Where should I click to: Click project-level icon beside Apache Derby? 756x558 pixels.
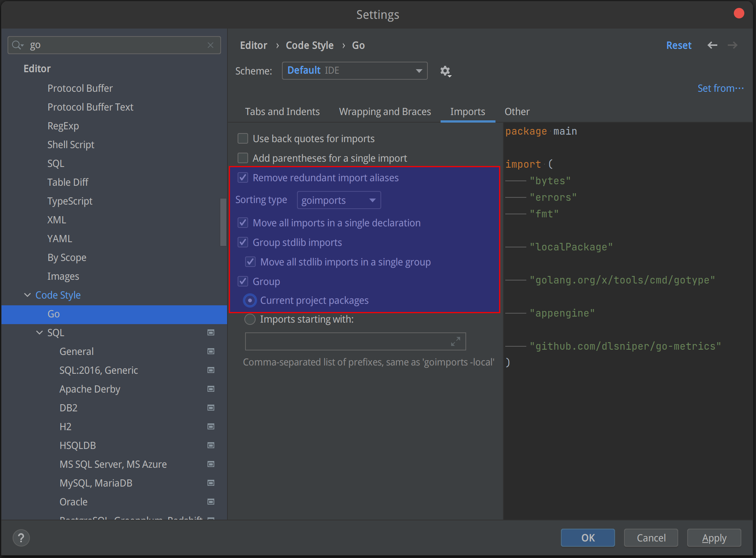coord(211,389)
